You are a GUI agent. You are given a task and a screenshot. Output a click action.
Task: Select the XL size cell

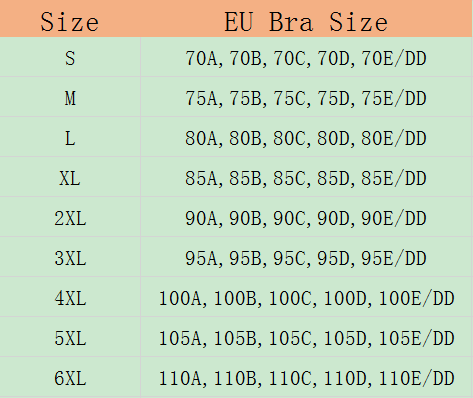point(70,177)
